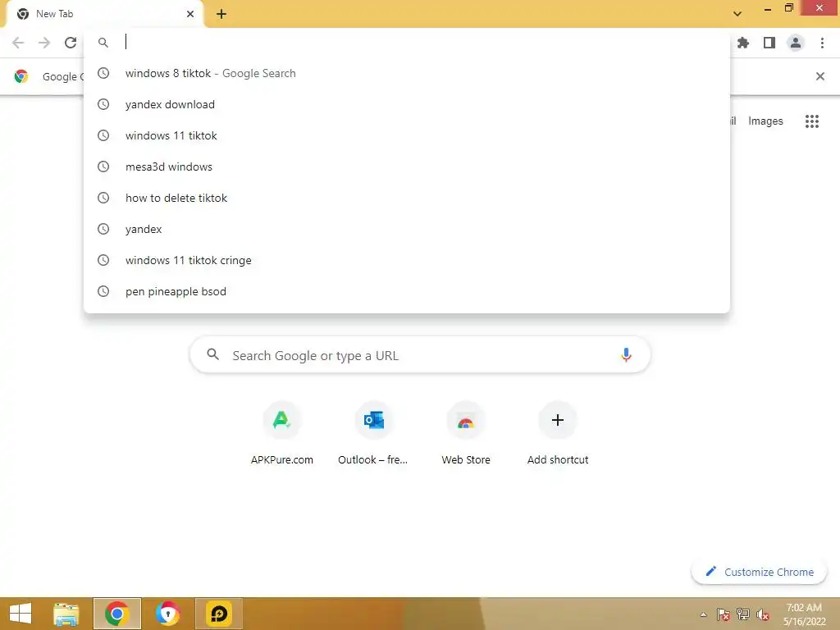Click the Chrome taskbar icon
This screenshot has height=630, width=840.
[116, 614]
